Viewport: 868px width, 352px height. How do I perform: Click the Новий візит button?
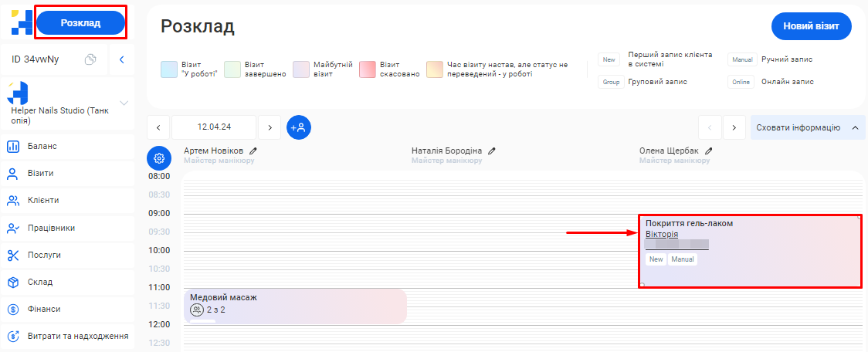(811, 26)
